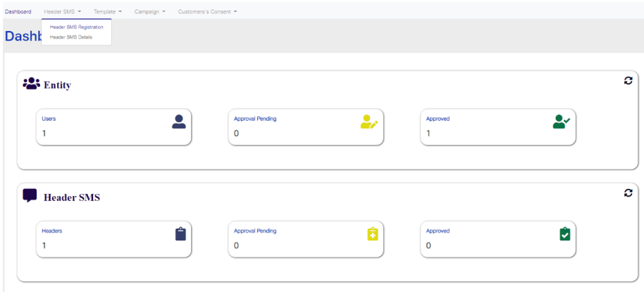
Task: Click the yellow Entity Approval Pending icon
Action: [x=369, y=122]
